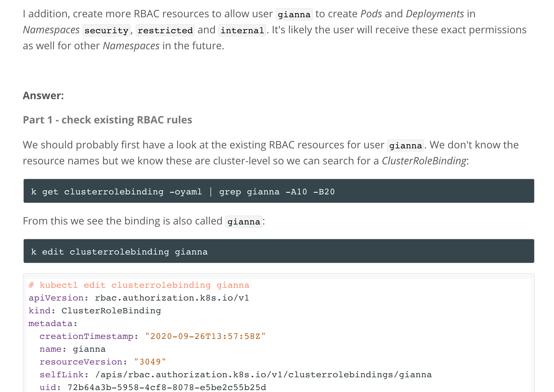Viewport: 554px width, 392px height.
Task: Click the 'Answer:' heading
Action: point(44,96)
